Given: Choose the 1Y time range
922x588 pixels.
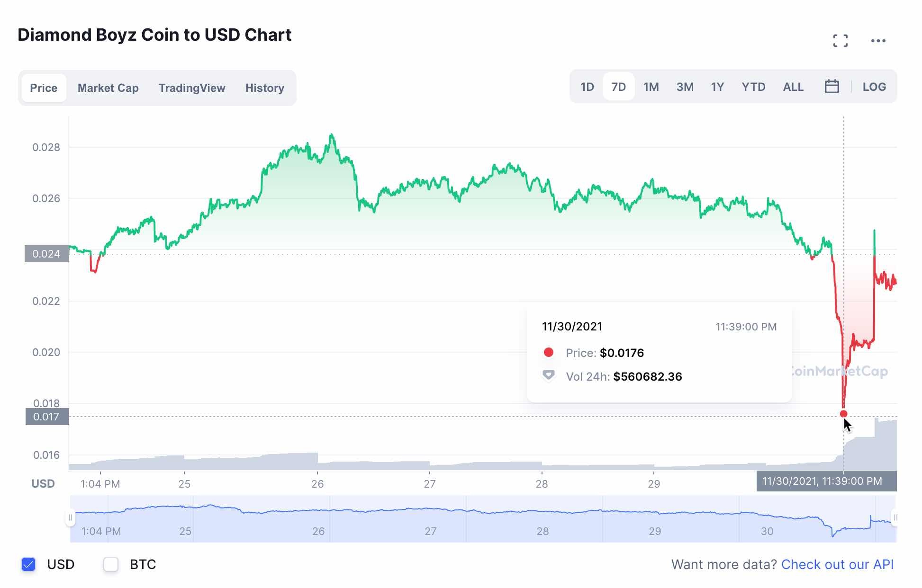Looking at the screenshot, I should [717, 87].
